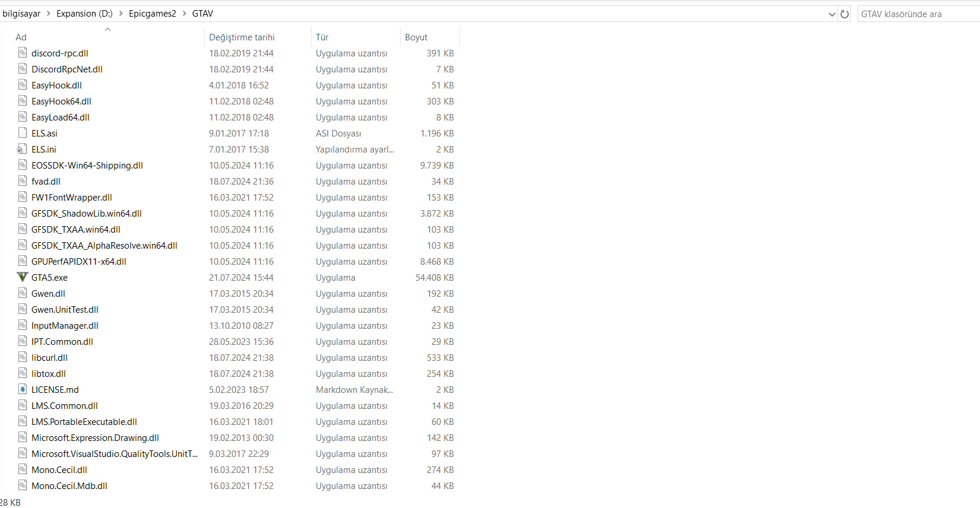980x508 pixels.
Task: Click the LMS.Common.dll file icon
Action: pos(23,405)
